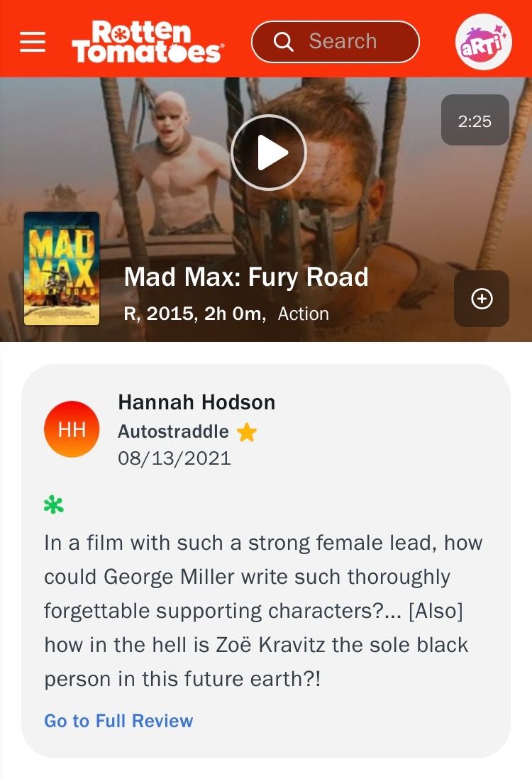Click the Rotten Tomatoes logo
Image resolution: width=532 pixels, height=779 pixels.
click(x=148, y=42)
